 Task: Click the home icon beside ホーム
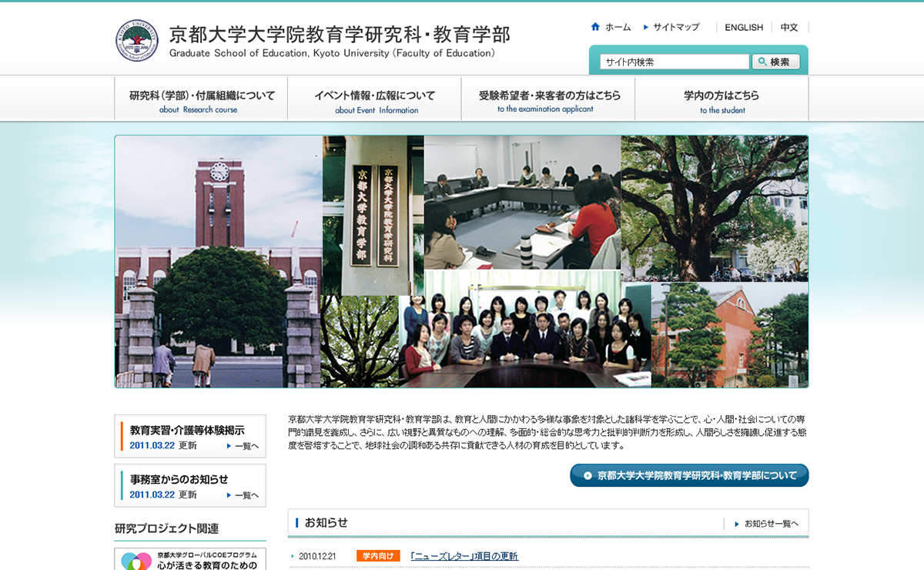pos(595,27)
